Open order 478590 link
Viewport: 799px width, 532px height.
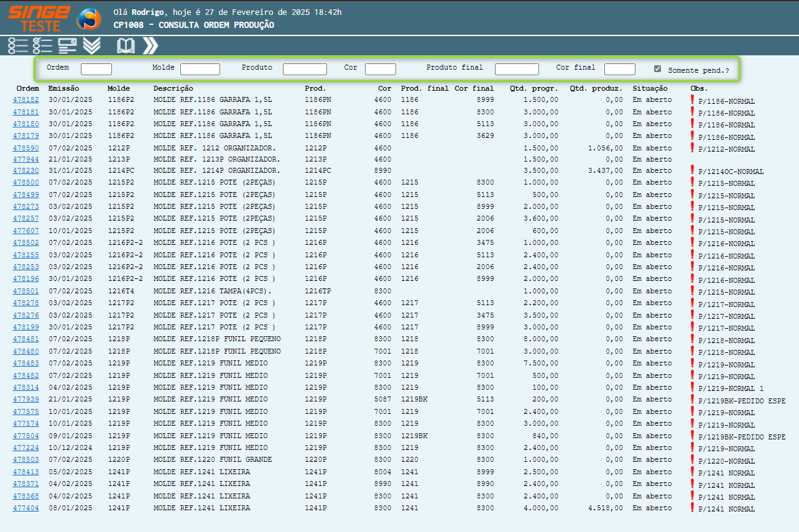pos(25,148)
